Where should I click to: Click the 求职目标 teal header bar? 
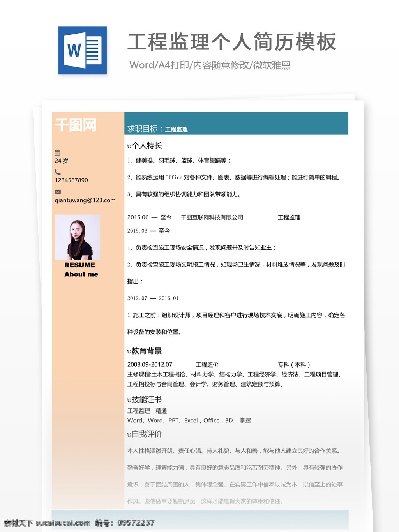tap(236, 124)
